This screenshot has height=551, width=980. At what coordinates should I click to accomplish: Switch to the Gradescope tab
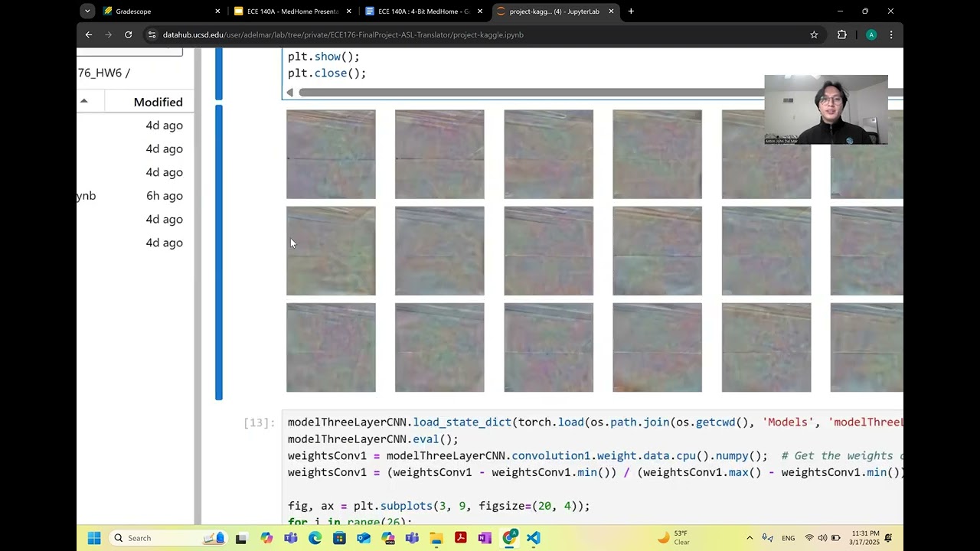coord(161,11)
